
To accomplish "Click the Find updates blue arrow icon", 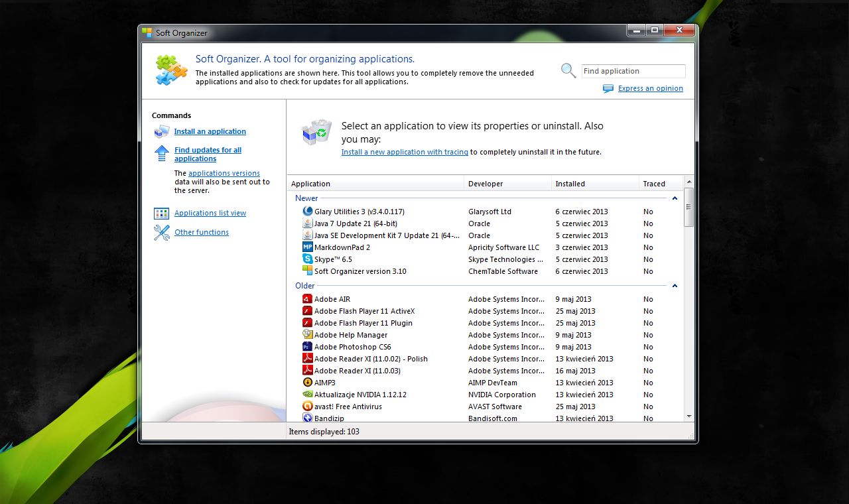I will (x=162, y=154).
